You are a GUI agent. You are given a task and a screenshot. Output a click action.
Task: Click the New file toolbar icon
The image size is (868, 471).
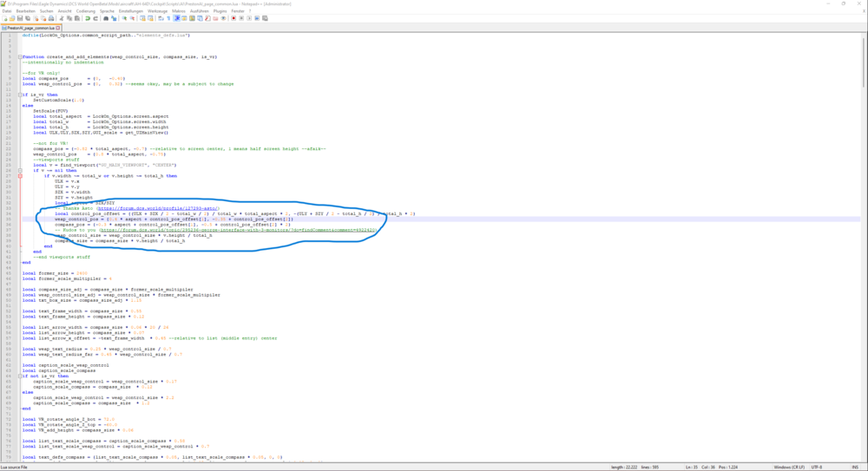(3, 18)
